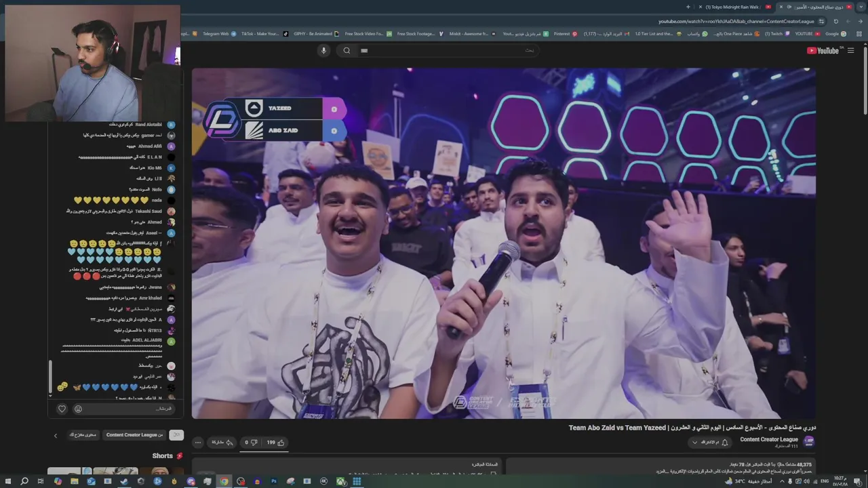The width and height of the screenshot is (868, 488).
Task: Open the 1.0 Tier List bookmark
Action: tap(658, 33)
